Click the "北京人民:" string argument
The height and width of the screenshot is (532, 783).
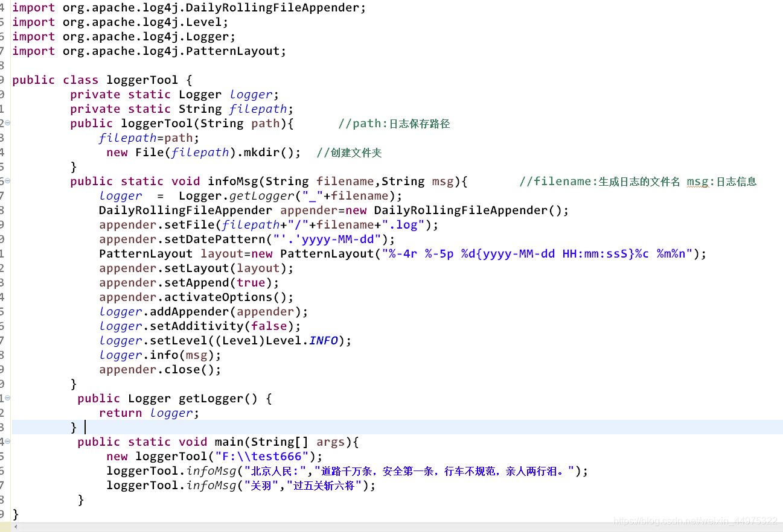tap(276, 471)
